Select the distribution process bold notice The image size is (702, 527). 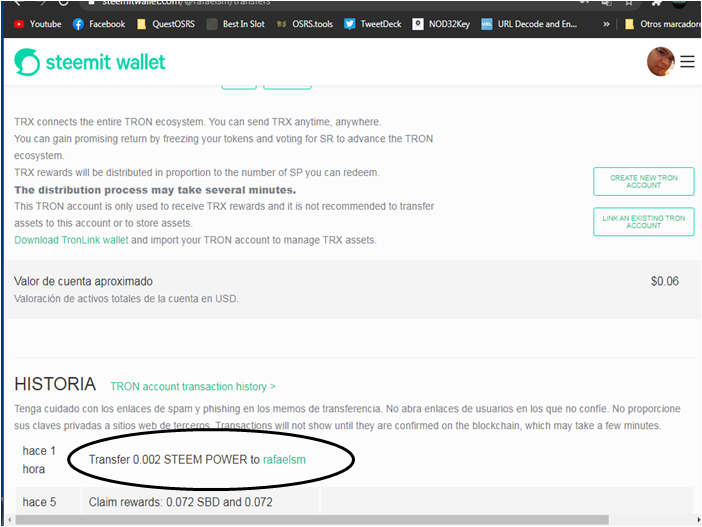point(155,190)
